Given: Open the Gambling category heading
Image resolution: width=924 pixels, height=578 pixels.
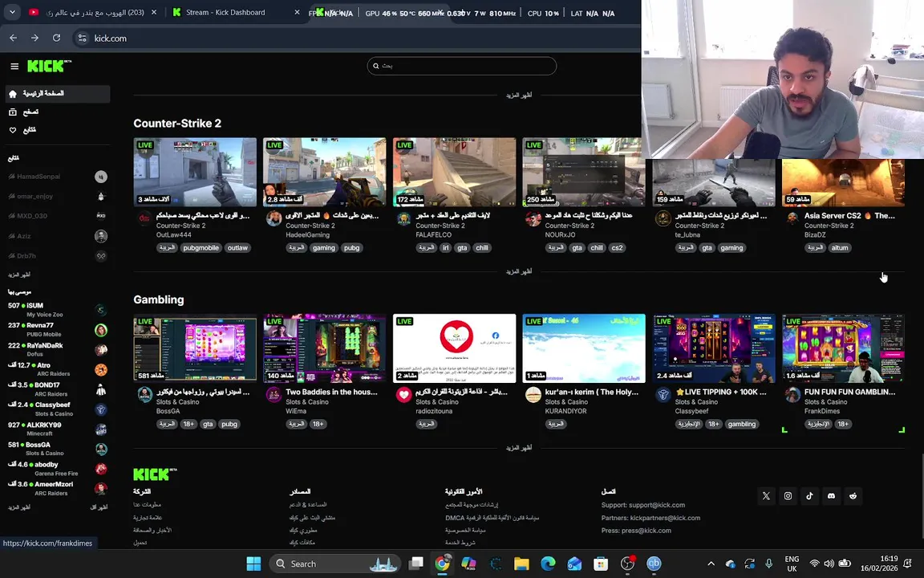Looking at the screenshot, I should coord(159,299).
